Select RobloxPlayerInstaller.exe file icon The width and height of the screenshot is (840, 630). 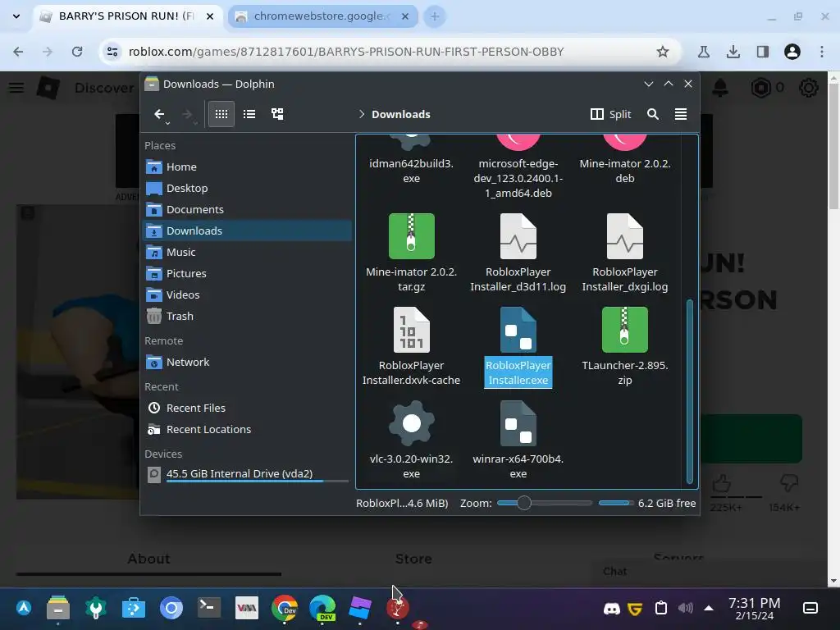pos(518,330)
